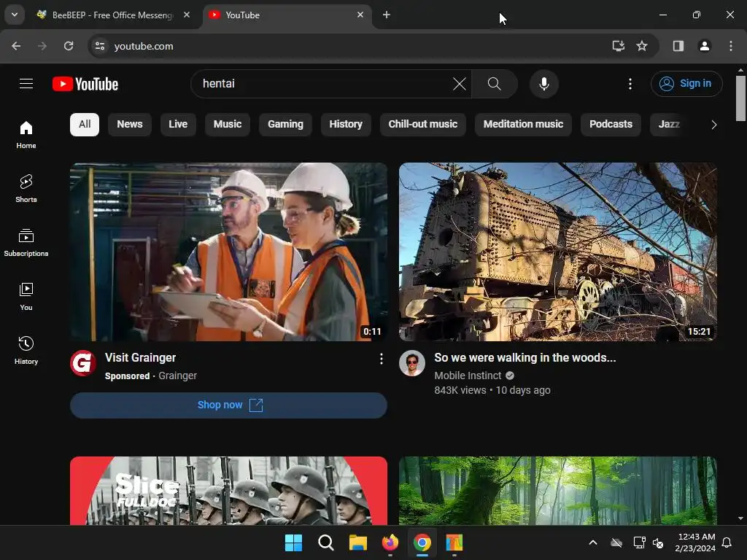
Task: Select the Live filter chip
Action: click(178, 125)
